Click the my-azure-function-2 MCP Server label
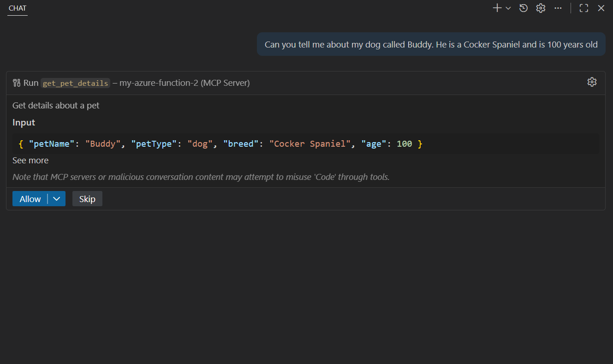The image size is (613, 364). click(x=184, y=83)
